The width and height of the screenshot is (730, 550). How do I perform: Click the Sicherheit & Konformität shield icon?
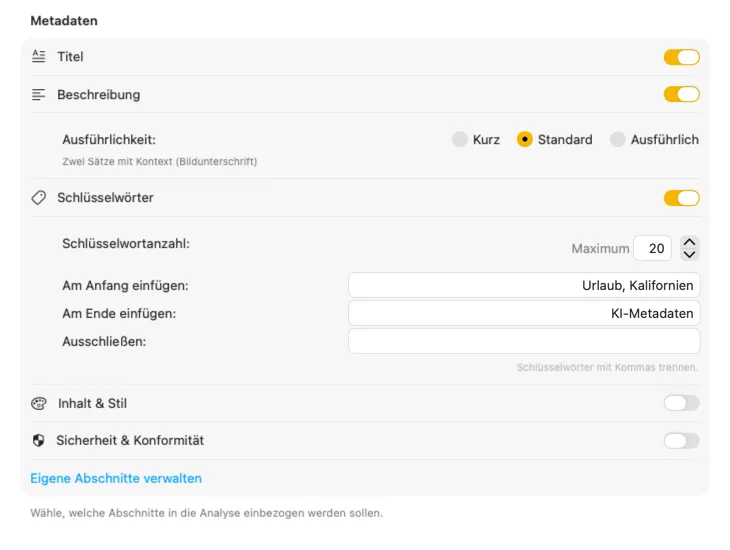(x=39, y=440)
